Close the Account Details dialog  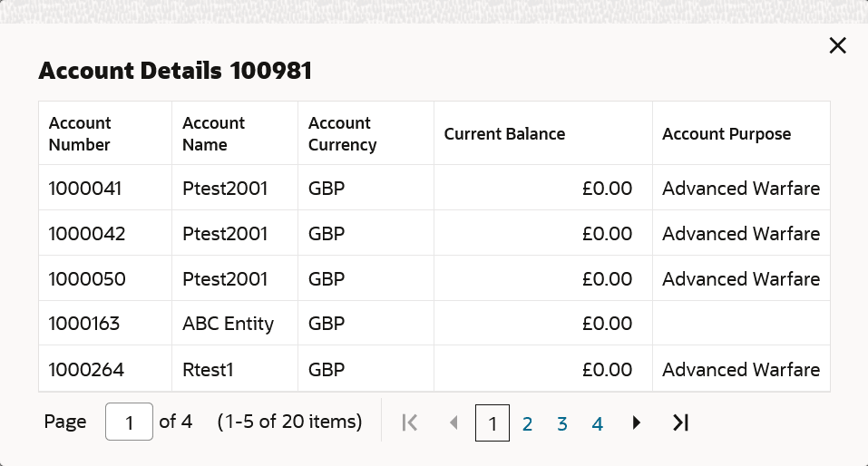coord(837,46)
